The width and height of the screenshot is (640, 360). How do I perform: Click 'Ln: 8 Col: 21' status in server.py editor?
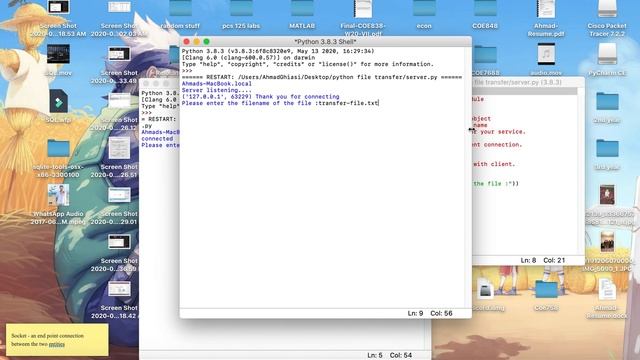[x=543, y=260]
